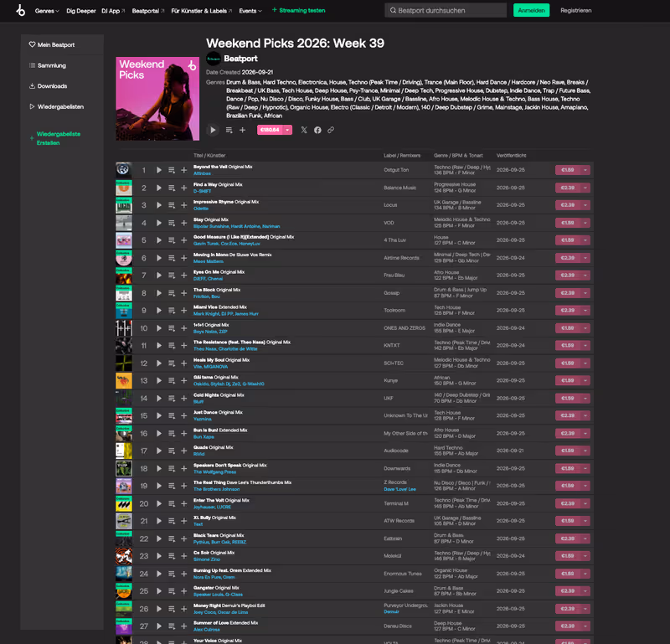Share the playlist on Facebook
This screenshot has height=644, width=670.
[317, 130]
